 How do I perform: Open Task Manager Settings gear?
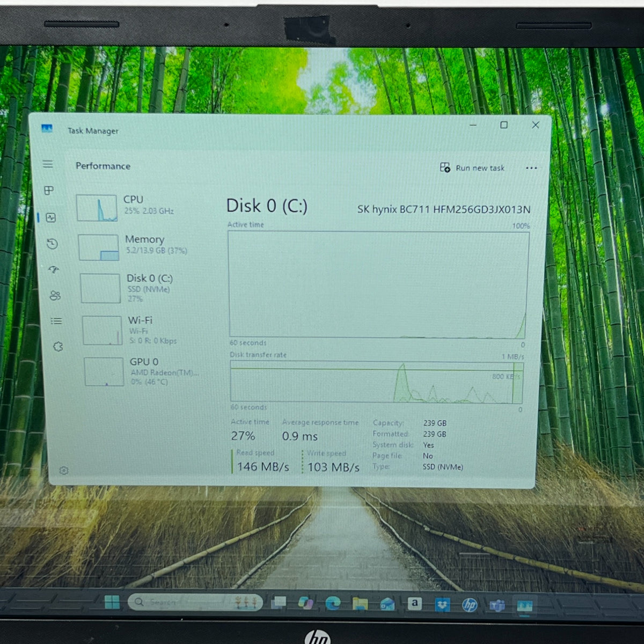tap(64, 471)
